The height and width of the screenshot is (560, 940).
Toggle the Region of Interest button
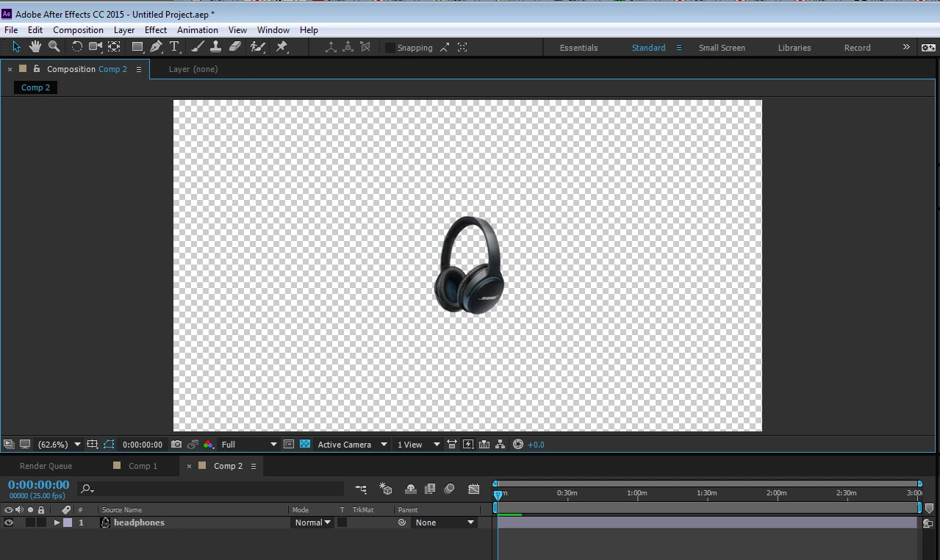(x=289, y=444)
